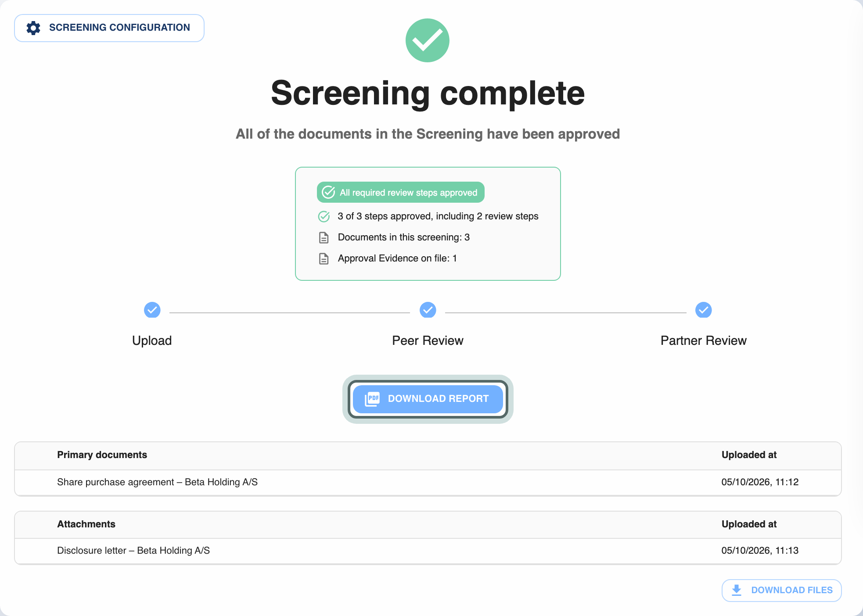Click the check icon beside '3 of 3 steps approved'
The width and height of the screenshot is (863, 616).
click(x=324, y=216)
